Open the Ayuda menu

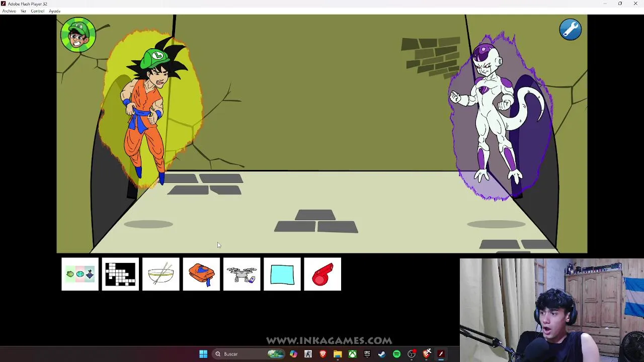click(x=54, y=11)
